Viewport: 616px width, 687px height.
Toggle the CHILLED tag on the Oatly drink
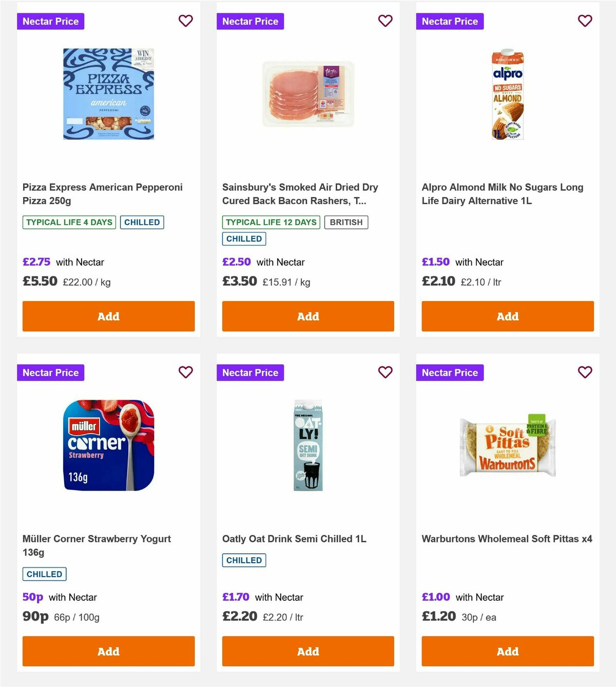pos(244,560)
